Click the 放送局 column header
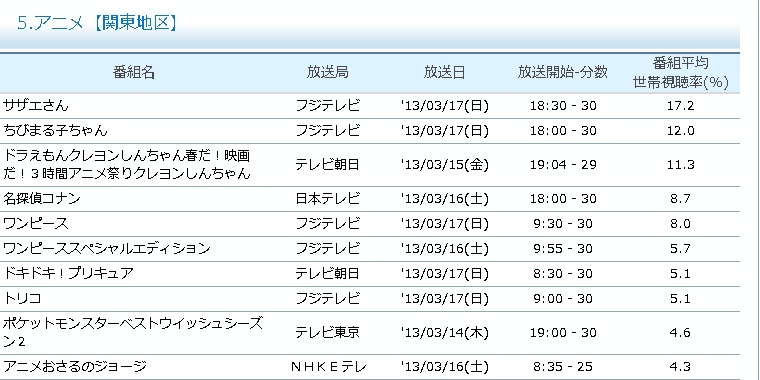Image resolution: width=760 pixels, height=380 pixels. [328, 73]
